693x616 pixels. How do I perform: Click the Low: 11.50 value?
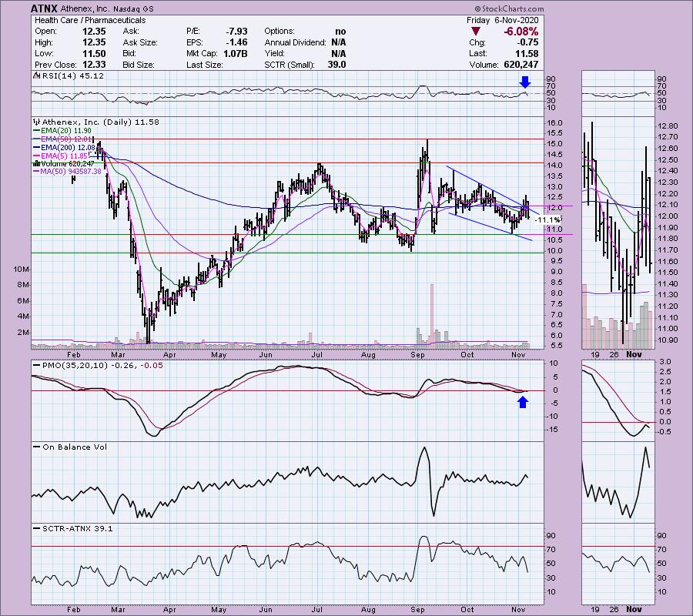click(94, 53)
